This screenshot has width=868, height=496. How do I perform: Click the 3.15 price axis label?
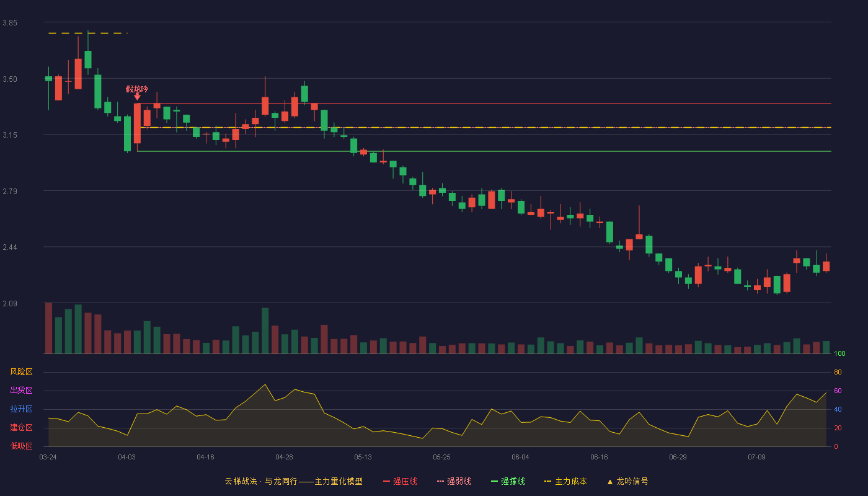tap(10, 135)
